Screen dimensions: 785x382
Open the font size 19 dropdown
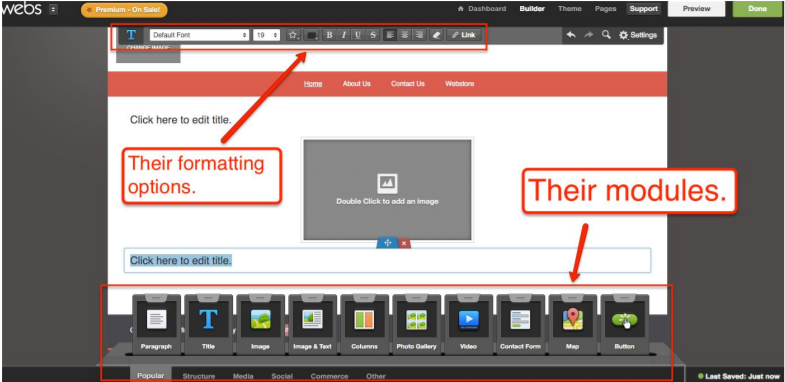(x=266, y=35)
